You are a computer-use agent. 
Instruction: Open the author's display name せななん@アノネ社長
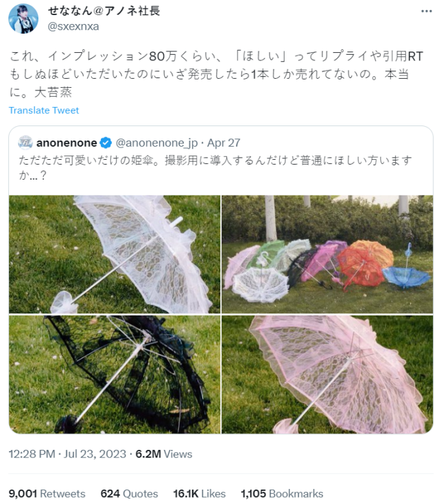[x=104, y=10]
